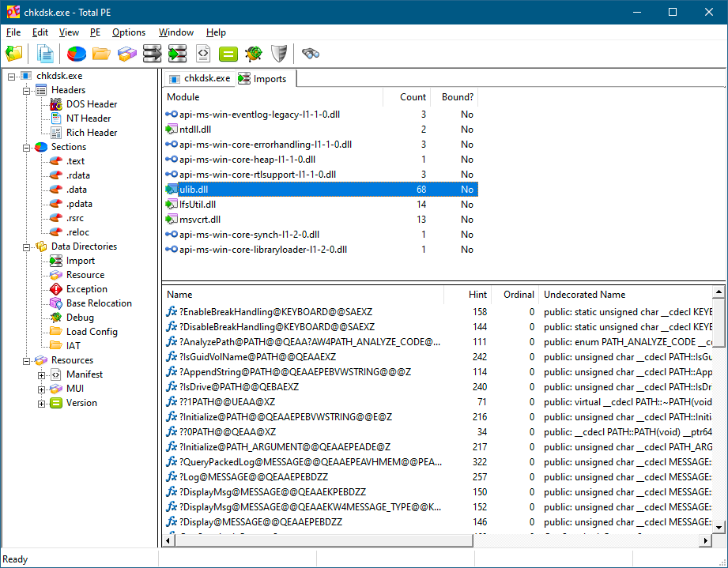Click the colored blocks Resources toolbar icon
The height and width of the screenshot is (568, 728).
click(126, 54)
